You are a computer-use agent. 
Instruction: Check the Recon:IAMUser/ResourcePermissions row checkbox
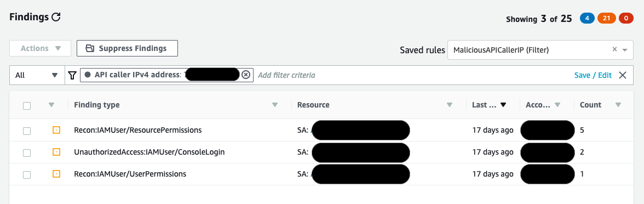point(27,131)
